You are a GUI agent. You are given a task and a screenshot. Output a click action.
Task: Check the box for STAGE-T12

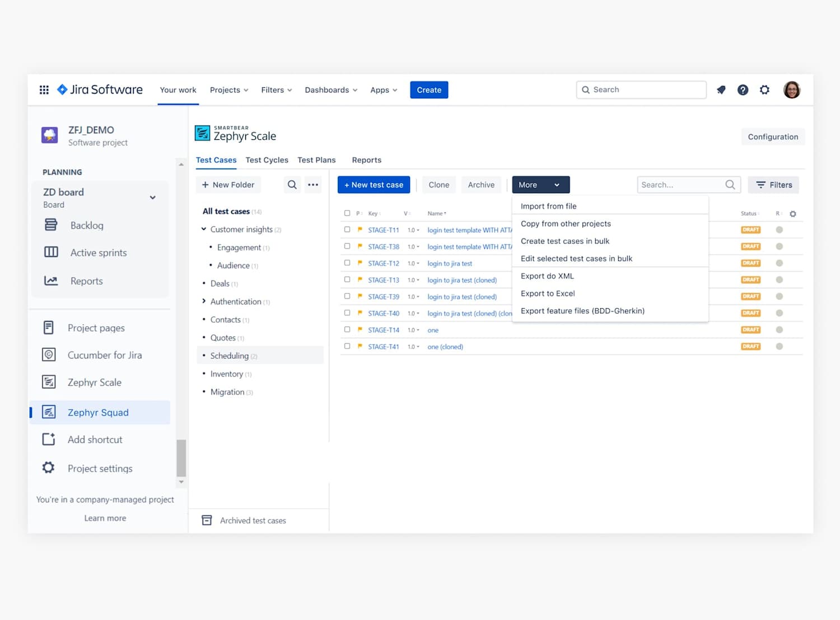347,263
